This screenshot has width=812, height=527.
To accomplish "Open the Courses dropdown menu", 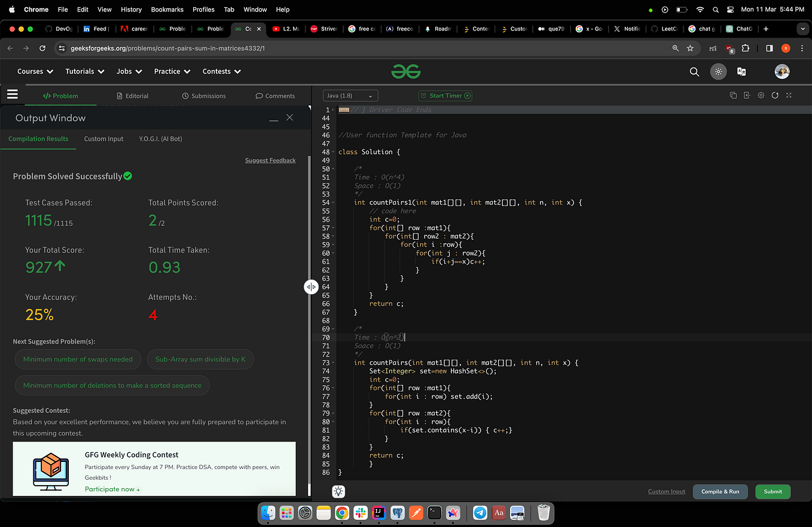I will [35, 71].
